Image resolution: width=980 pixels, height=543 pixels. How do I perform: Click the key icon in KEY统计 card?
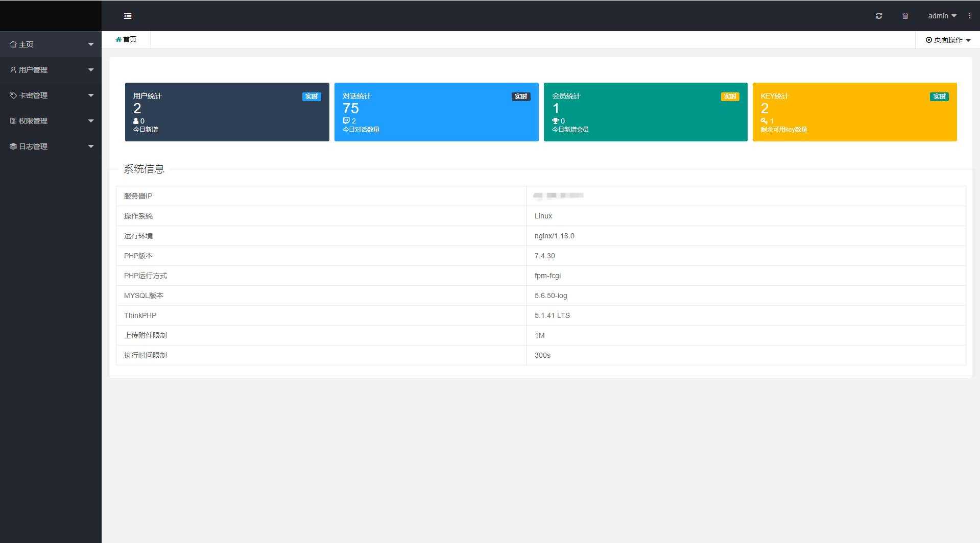click(x=764, y=121)
